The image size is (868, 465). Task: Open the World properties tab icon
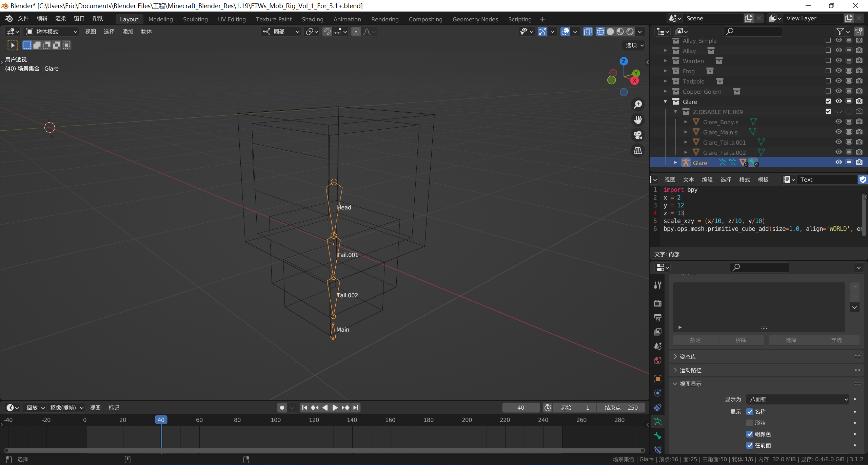pyautogui.click(x=658, y=360)
